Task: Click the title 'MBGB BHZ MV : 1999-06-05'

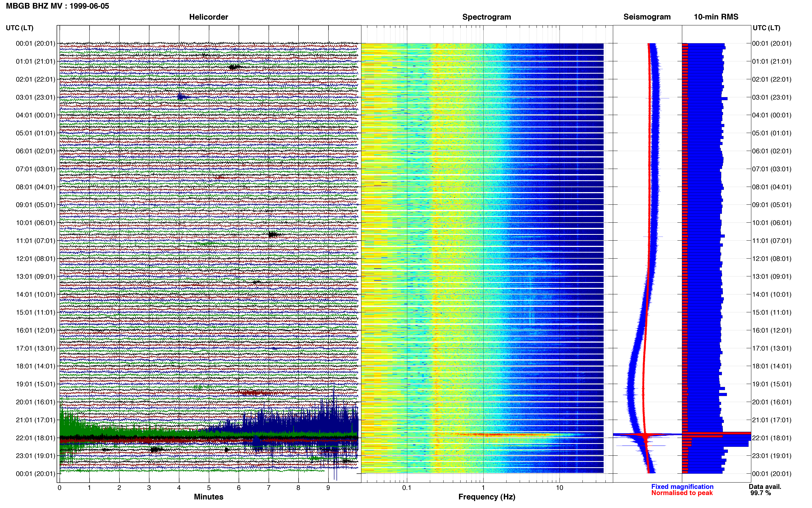Action: tap(57, 6)
